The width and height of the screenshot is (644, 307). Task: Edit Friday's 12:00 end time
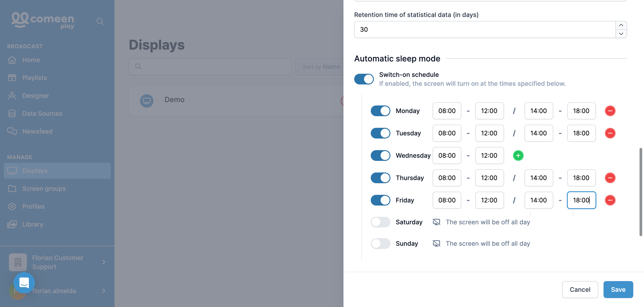coord(489,200)
